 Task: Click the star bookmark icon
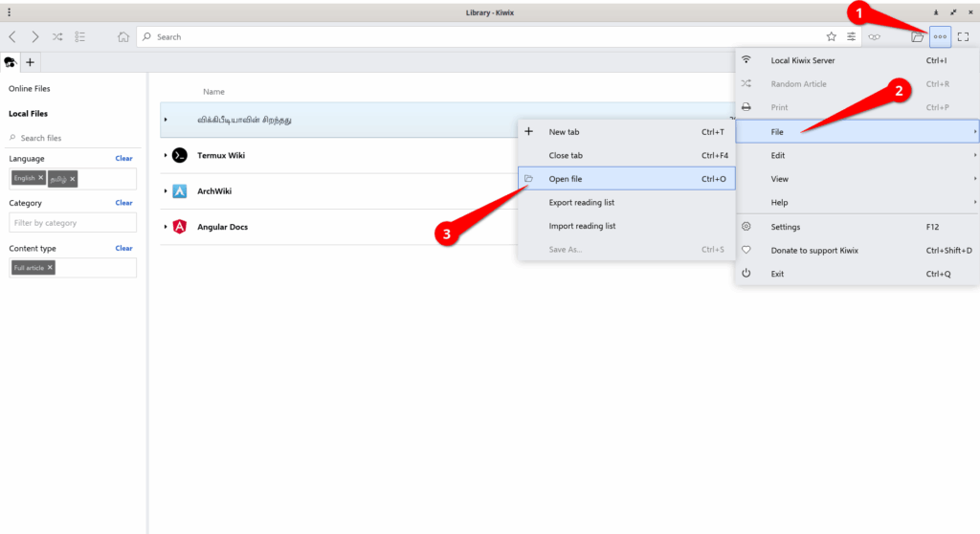pyautogui.click(x=832, y=37)
